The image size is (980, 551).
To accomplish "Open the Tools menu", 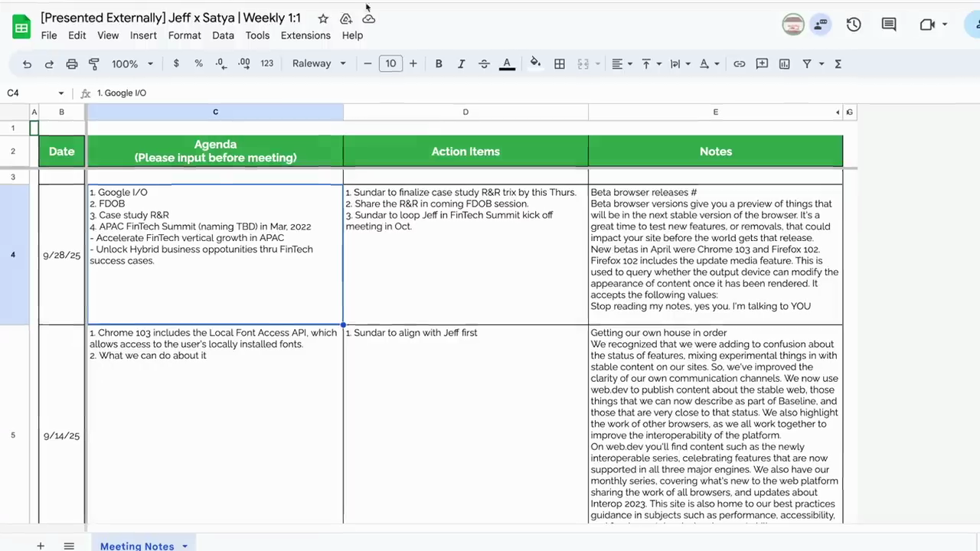I will (257, 35).
